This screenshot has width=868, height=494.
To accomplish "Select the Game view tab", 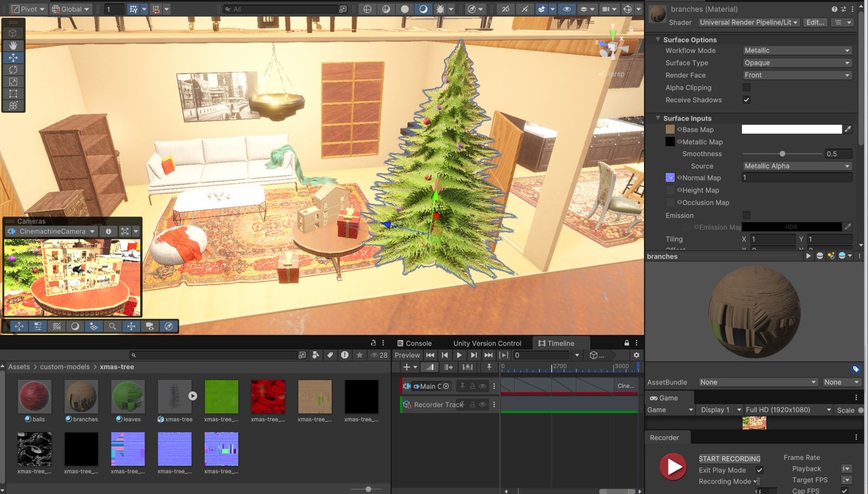I will pos(663,398).
